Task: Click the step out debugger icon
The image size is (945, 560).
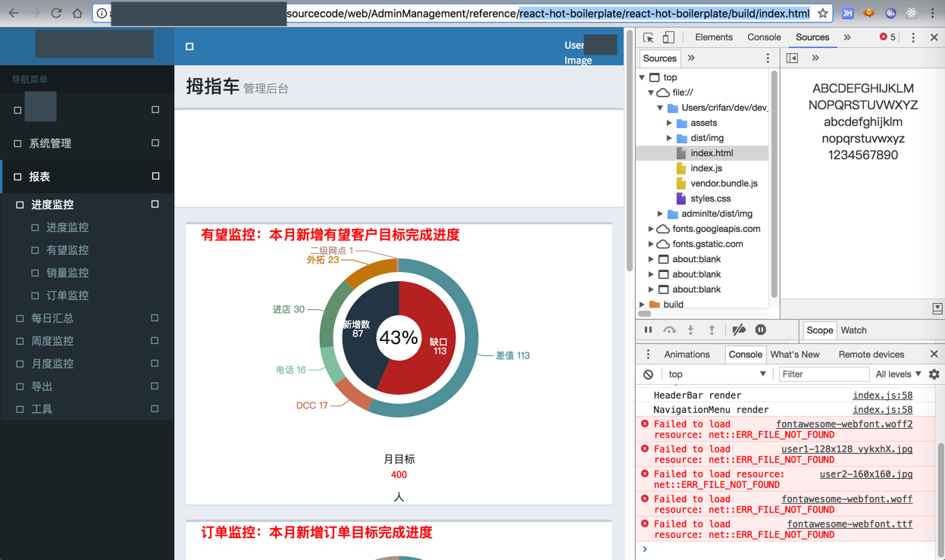Action: tap(712, 330)
